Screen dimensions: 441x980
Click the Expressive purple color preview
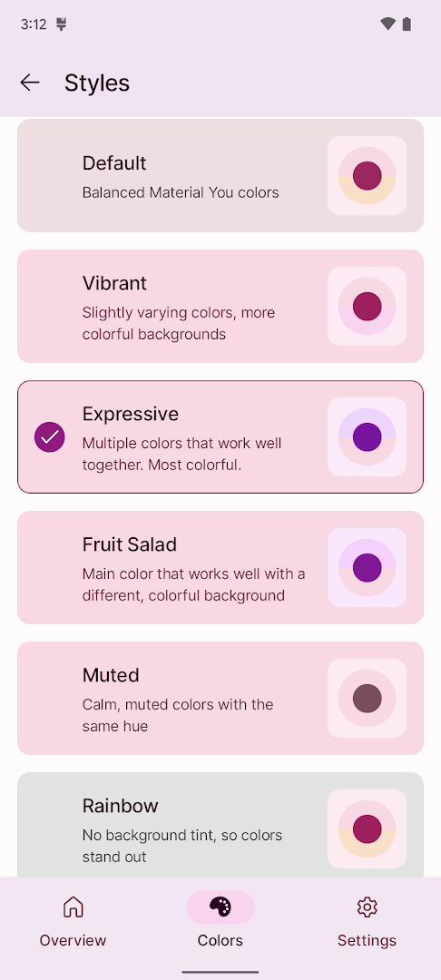tap(367, 436)
